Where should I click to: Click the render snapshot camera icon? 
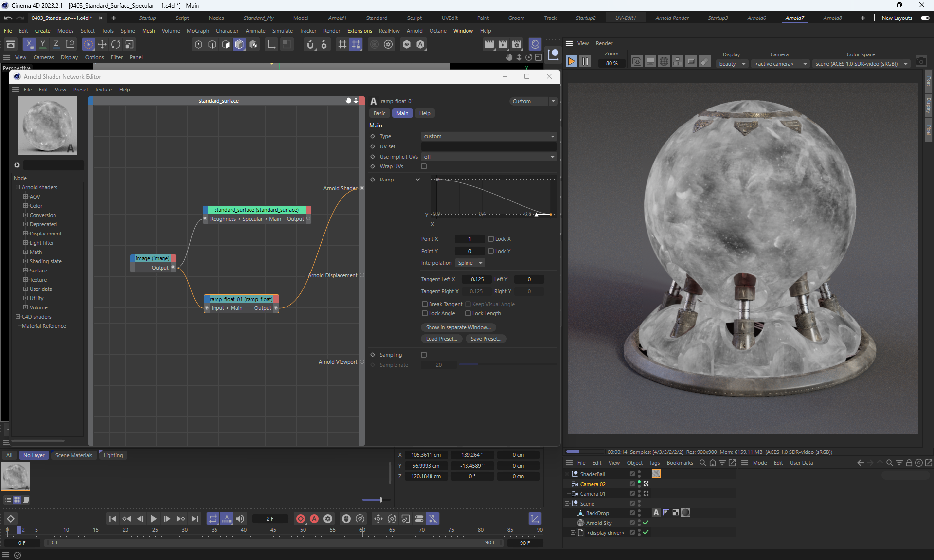[921, 62]
